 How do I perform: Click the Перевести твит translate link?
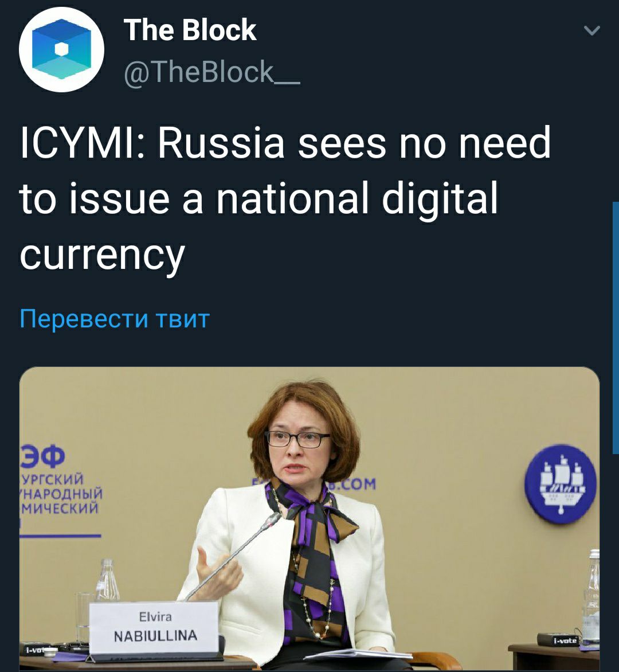115,319
